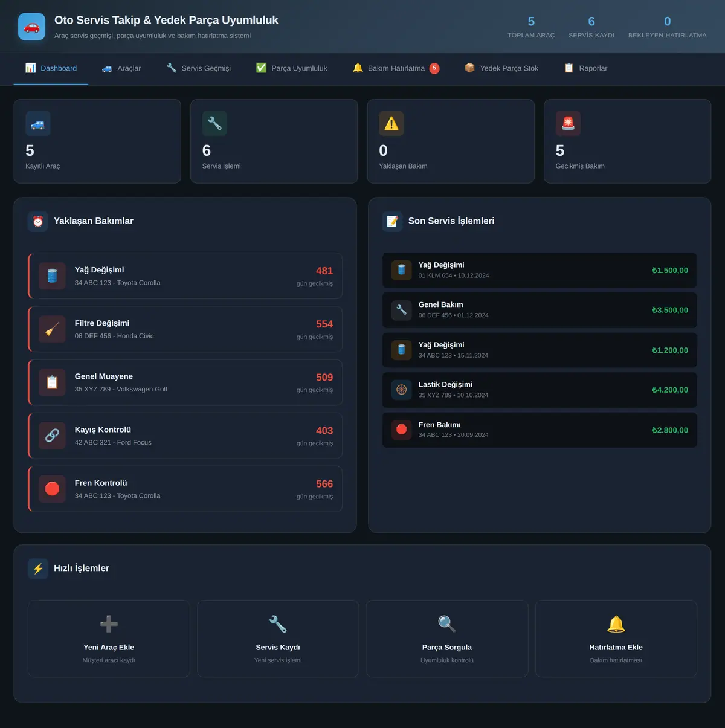Click the ₺2.800,00 Fren Bakımı amount

[x=670, y=430]
